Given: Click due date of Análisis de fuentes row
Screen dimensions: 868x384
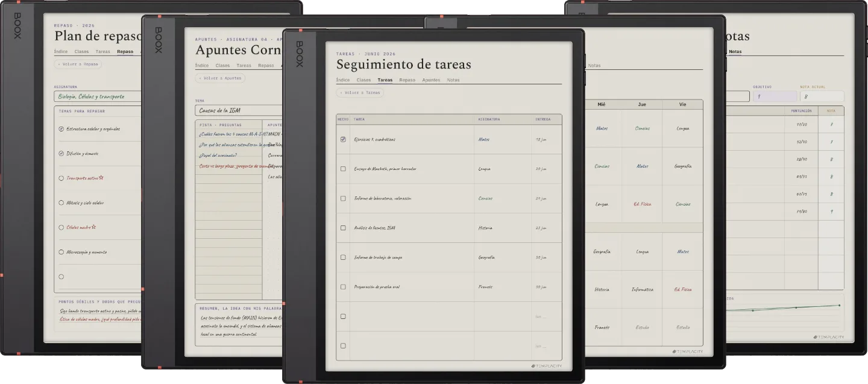Looking at the screenshot, I should (541, 228).
